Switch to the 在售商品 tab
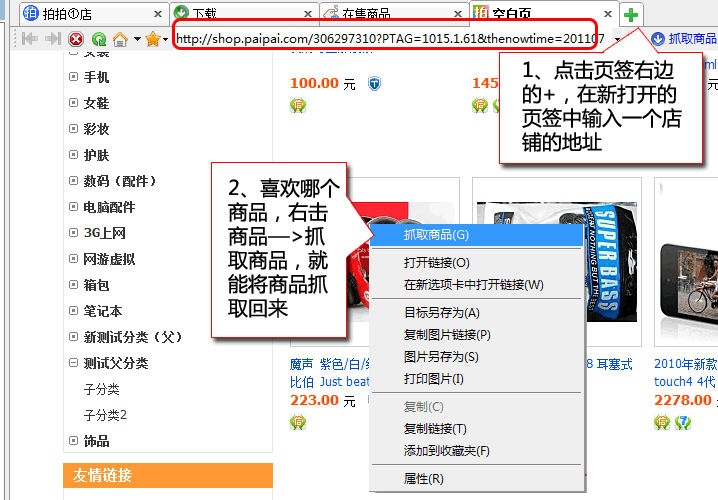This screenshot has width=718, height=500. [394, 14]
